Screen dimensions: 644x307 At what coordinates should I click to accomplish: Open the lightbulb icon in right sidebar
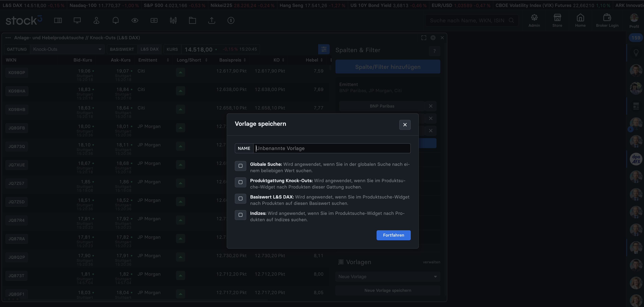coord(636,53)
